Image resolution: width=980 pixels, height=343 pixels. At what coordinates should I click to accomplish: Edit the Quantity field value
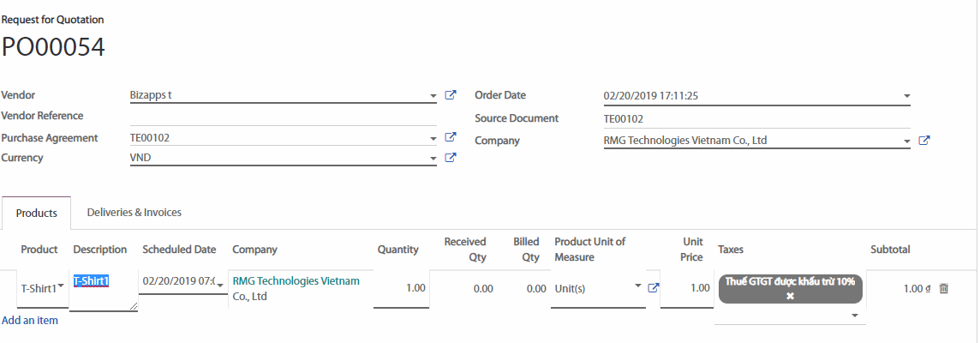point(401,288)
